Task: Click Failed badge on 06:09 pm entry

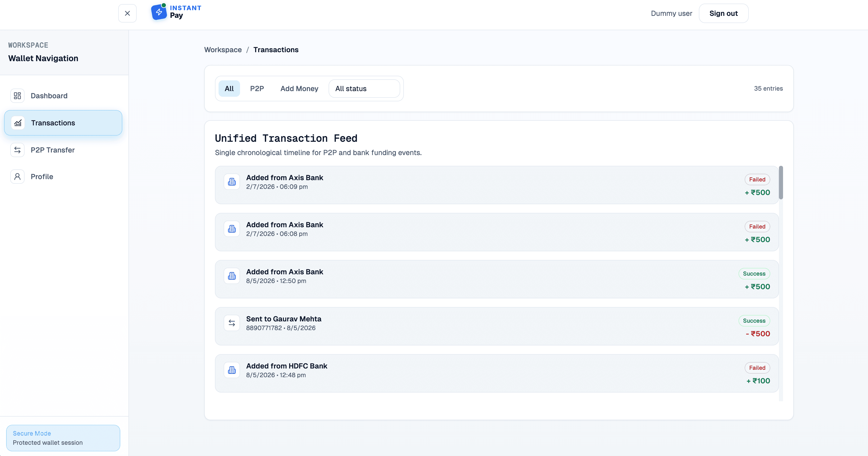Action: (x=757, y=180)
